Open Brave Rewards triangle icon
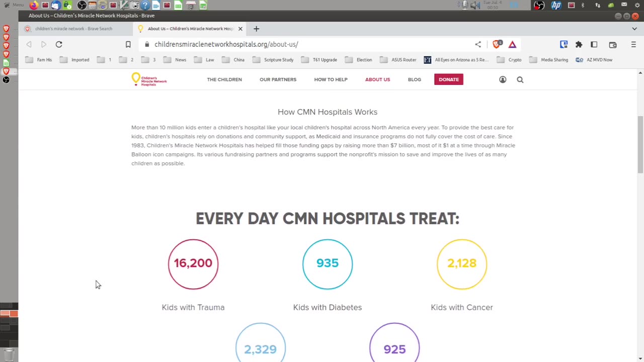 [512, 44]
